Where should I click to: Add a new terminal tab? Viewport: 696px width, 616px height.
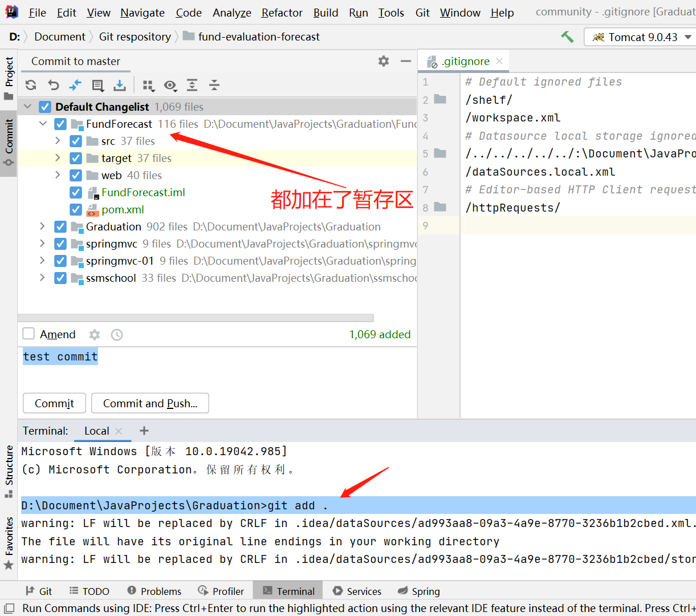click(x=144, y=431)
